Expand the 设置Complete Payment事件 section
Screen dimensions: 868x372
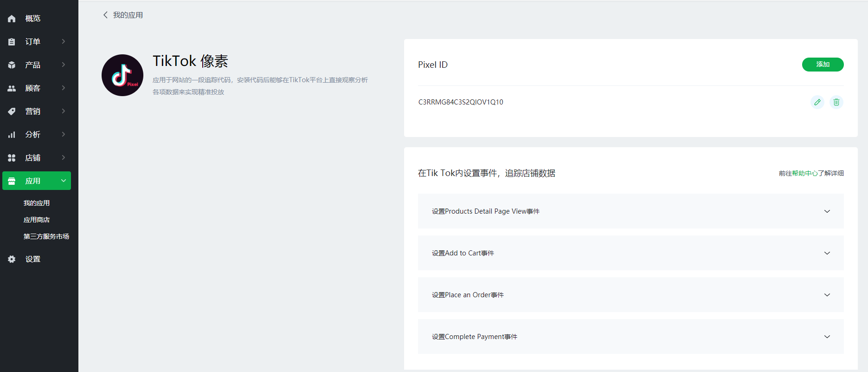[827, 337]
